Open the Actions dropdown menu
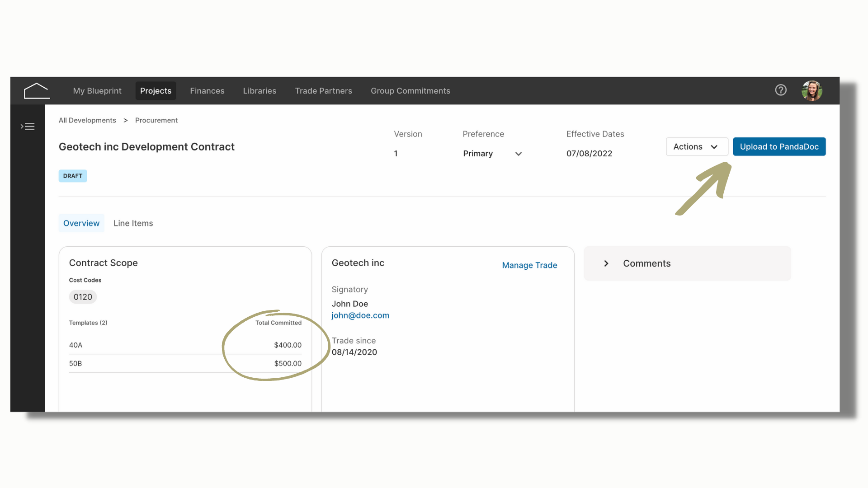This screenshot has height=488, width=868. (697, 147)
